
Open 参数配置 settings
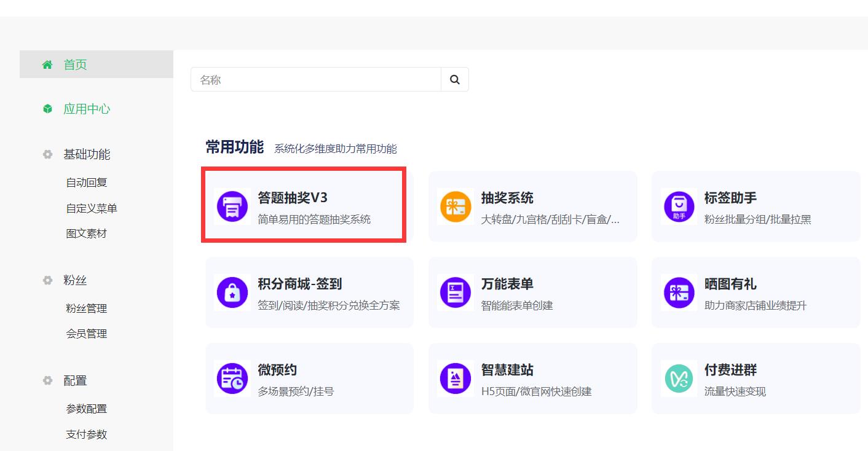(87, 409)
